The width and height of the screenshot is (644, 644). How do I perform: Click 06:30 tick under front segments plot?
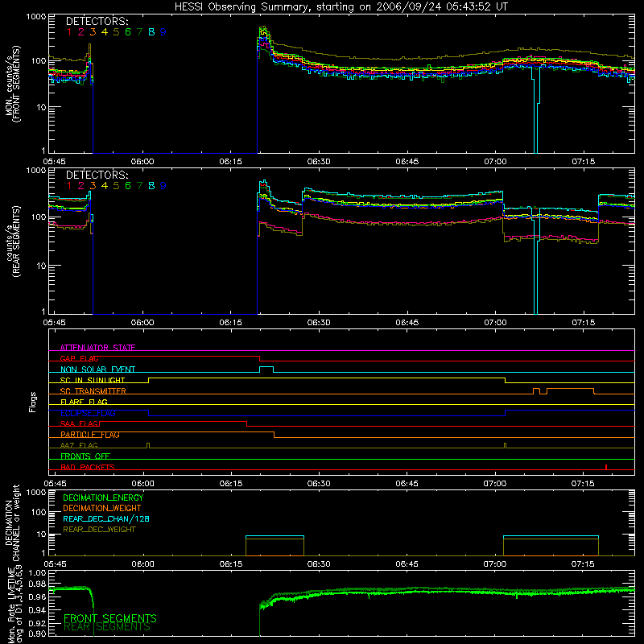point(319,162)
